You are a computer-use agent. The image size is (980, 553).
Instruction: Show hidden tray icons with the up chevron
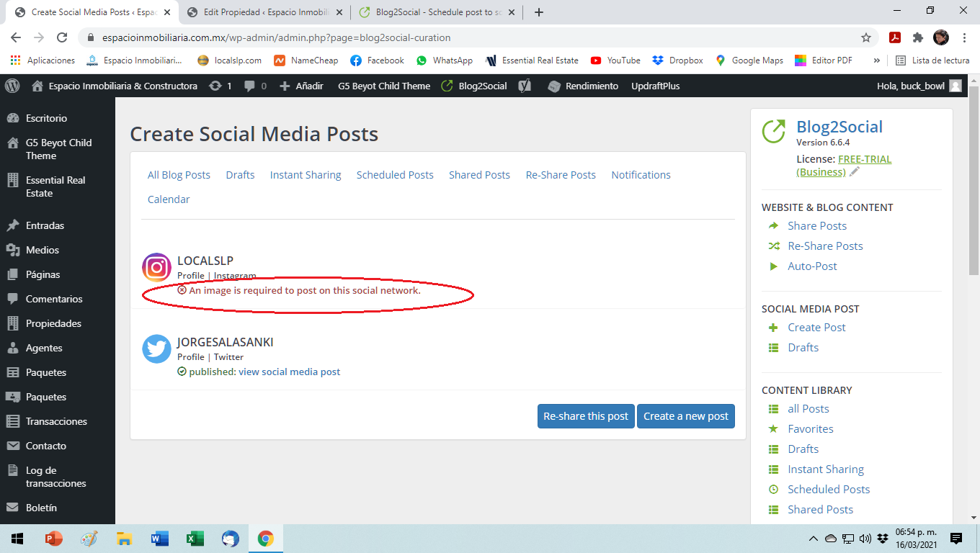(x=814, y=539)
